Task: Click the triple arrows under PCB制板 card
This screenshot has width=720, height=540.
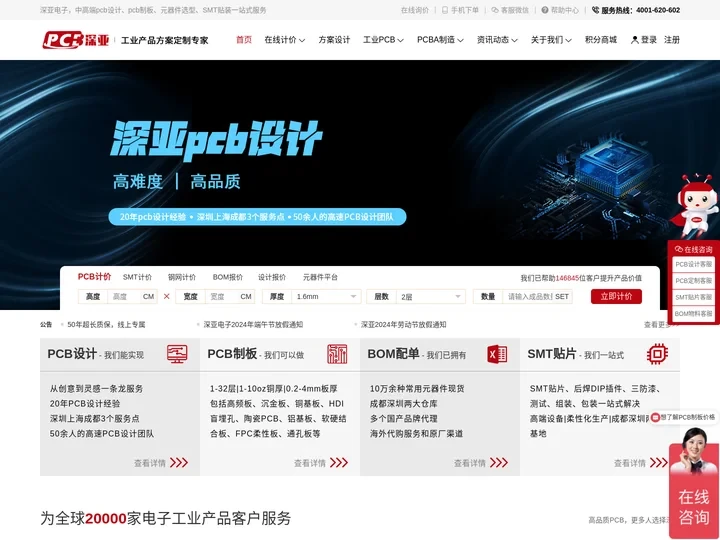Action: (339, 462)
